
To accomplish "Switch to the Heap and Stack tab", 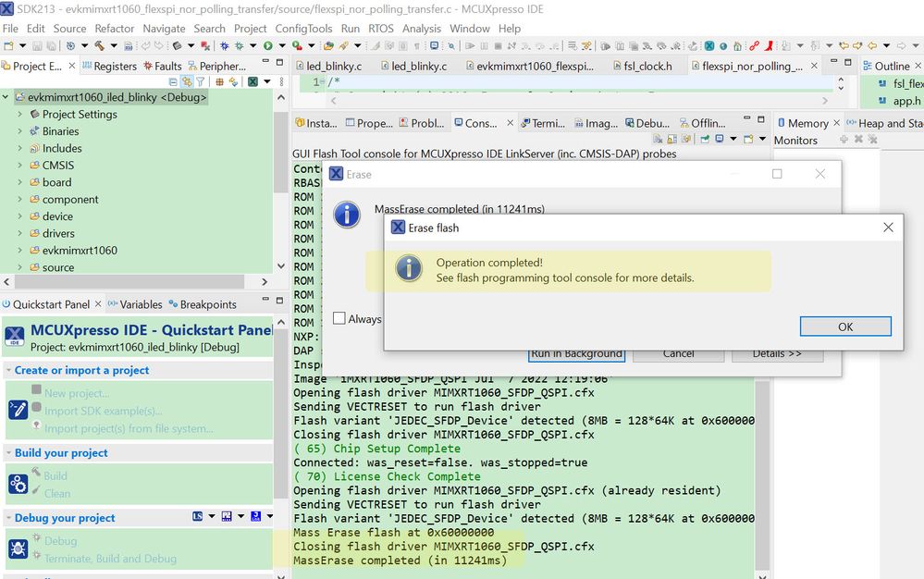I will point(884,123).
